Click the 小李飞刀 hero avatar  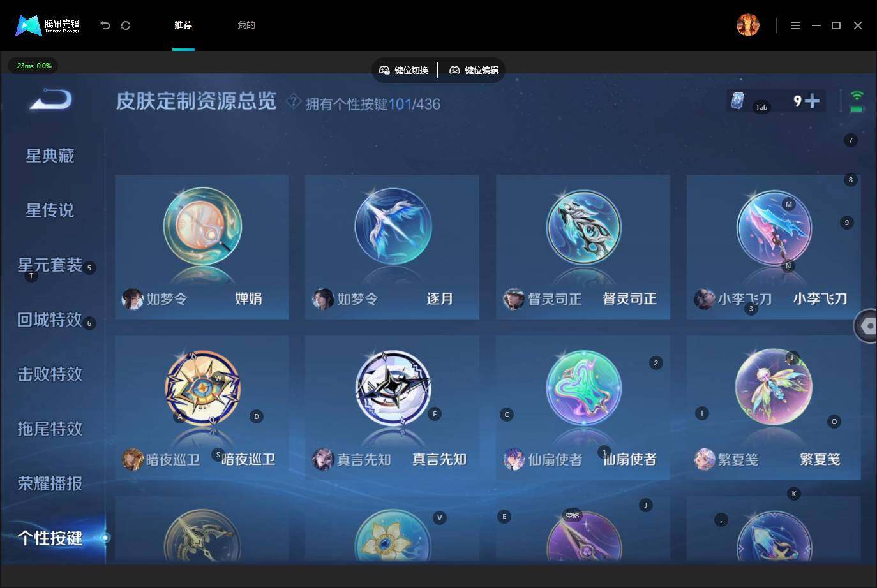(704, 298)
